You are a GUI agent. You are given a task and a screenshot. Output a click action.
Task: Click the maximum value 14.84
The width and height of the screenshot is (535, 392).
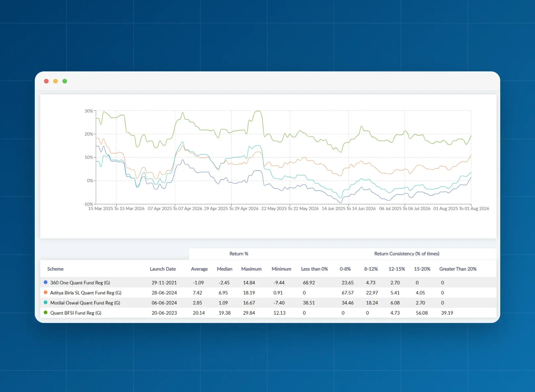pos(249,283)
